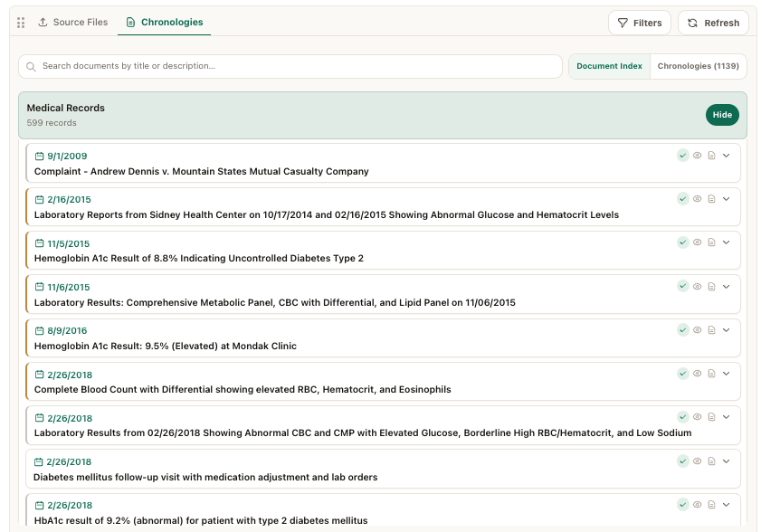Expand the Abnormal CBC and CMP record

point(726,417)
